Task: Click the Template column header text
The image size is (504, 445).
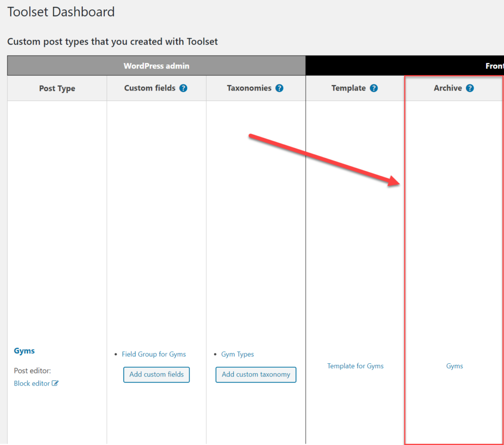Action: [x=348, y=88]
